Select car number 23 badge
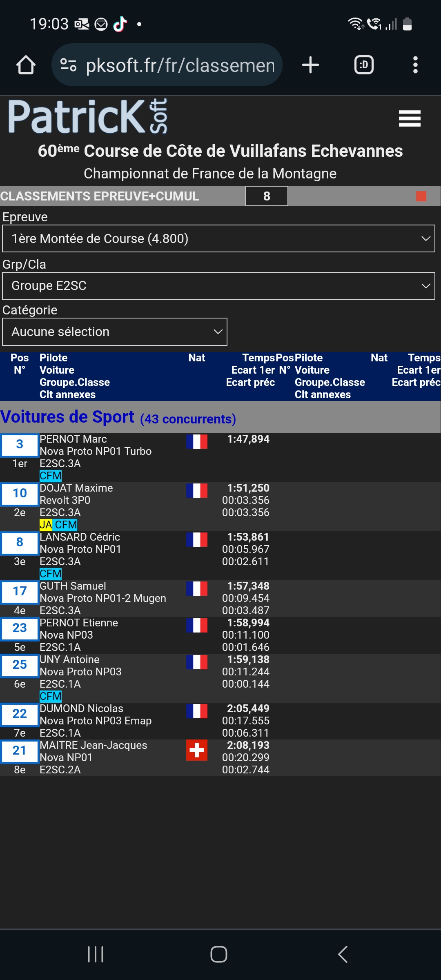Viewport: 441px width, 980px height. coord(20,628)
